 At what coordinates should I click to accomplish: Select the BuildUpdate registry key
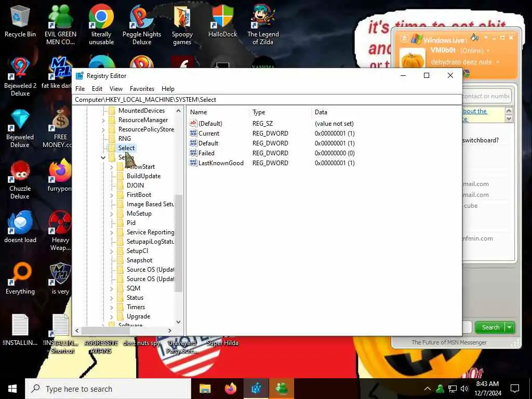coord(143,176)
